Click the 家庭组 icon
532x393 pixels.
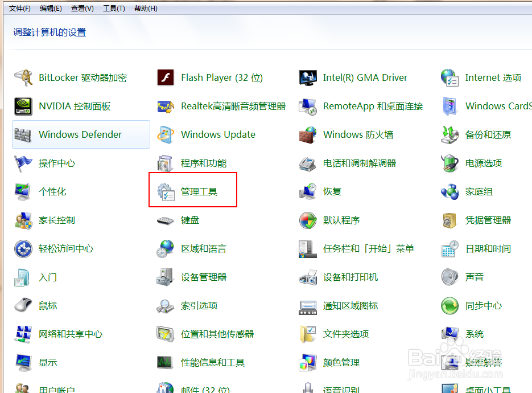tap(450, 192)
